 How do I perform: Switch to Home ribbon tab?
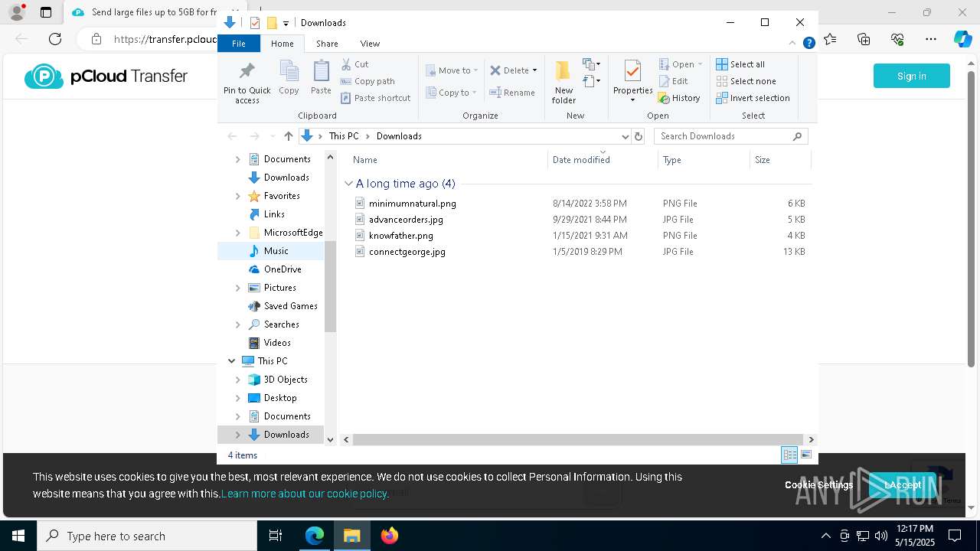(282, 44)
